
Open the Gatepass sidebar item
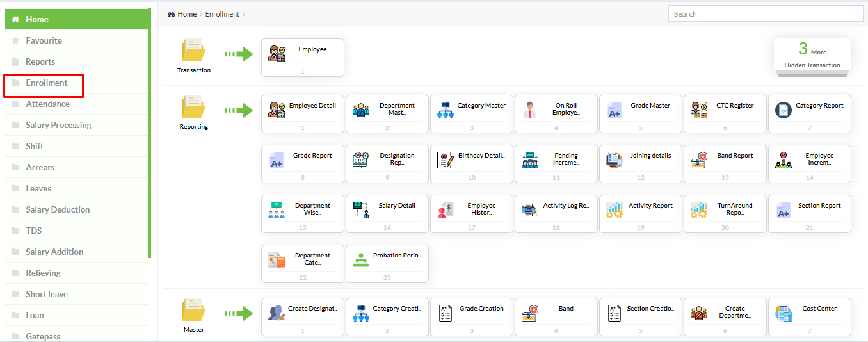pyautogui.click(x=76, y=334)
